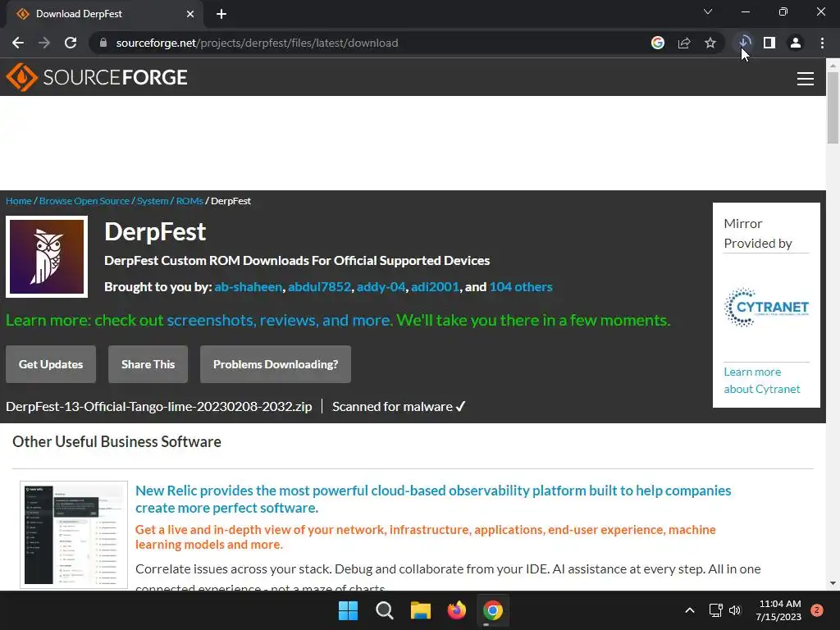Viewport: 840px width, 630px height.
Task: Open the volume tray icon
Action: tap(735, 610)
